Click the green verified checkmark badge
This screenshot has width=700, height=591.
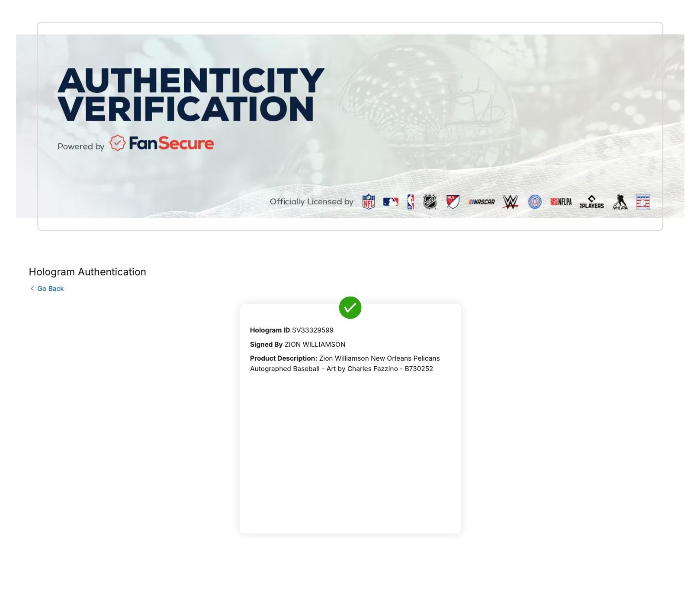(x=350, y=307)
